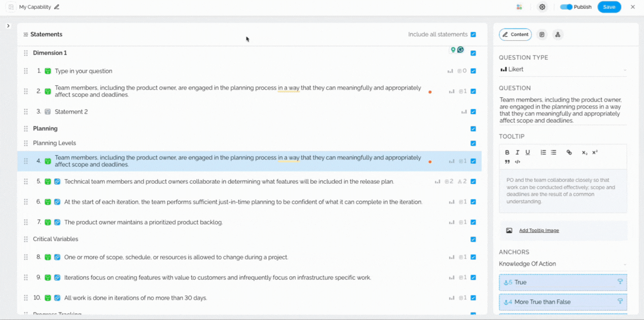The width and height of the screenshot is (644, 320).
Task: Insert a blockquote in the tooltip editor
Action: (x=507, y=161)
